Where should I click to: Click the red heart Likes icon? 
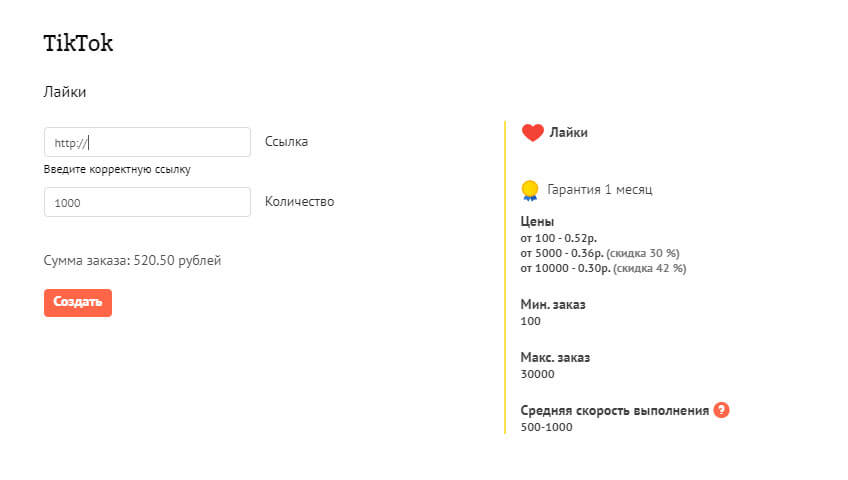click(532, 133)
